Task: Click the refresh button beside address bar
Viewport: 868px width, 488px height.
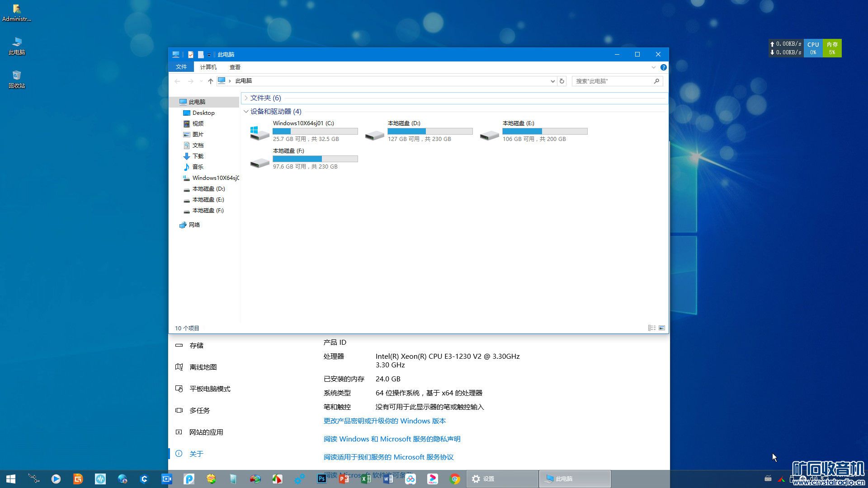Action: coord(562,81)
